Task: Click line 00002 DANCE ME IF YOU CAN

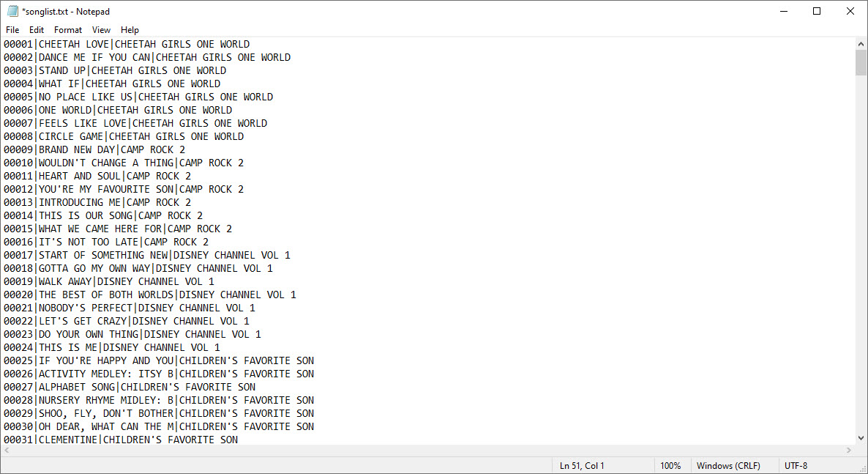Action: tap(147, 57)
